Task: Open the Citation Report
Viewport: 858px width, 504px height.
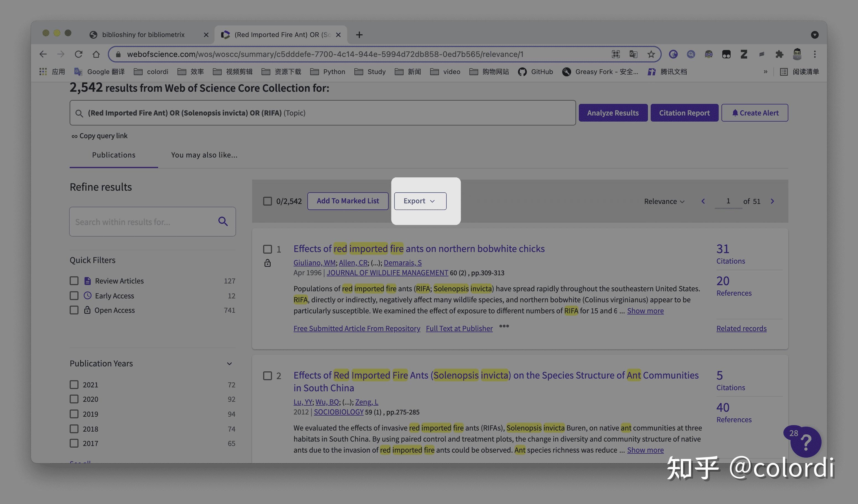Action: pos(684,113)
